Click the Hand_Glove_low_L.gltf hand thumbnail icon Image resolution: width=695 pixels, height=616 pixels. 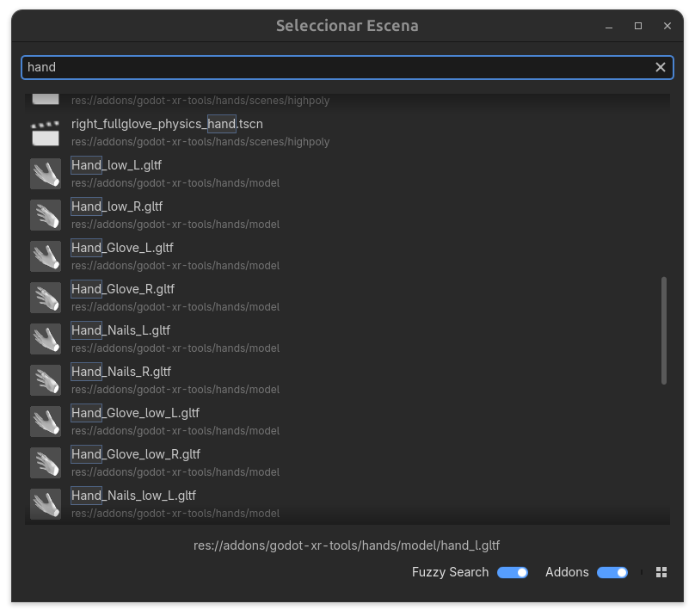tap(46, 422)
